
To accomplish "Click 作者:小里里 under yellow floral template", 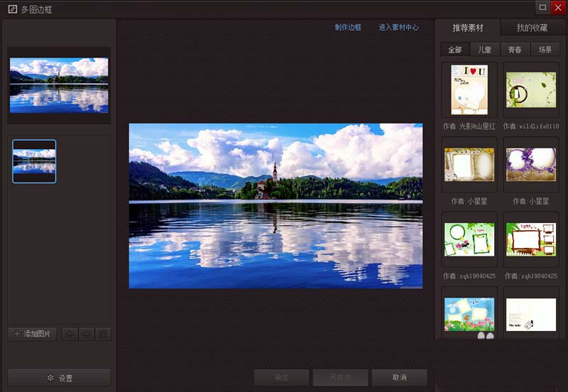I will pyautogui.click(x=469, y=201).
